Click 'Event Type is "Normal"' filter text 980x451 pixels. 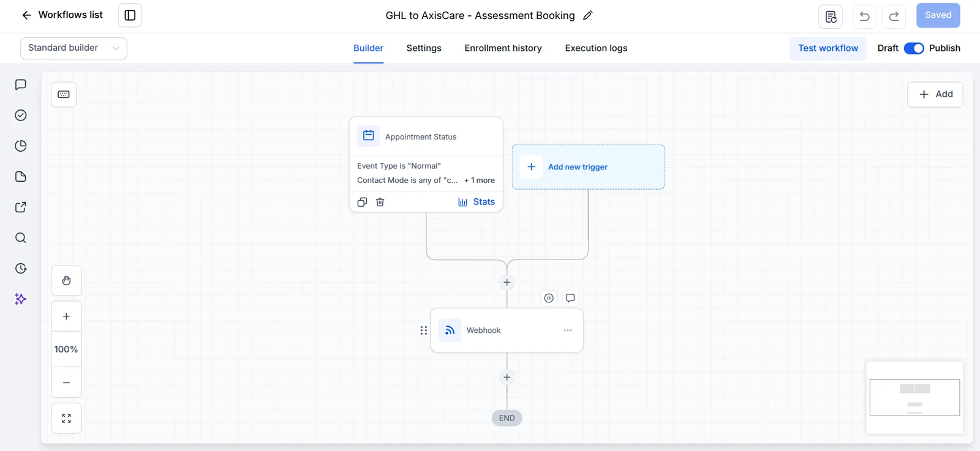tap(399, 166)
